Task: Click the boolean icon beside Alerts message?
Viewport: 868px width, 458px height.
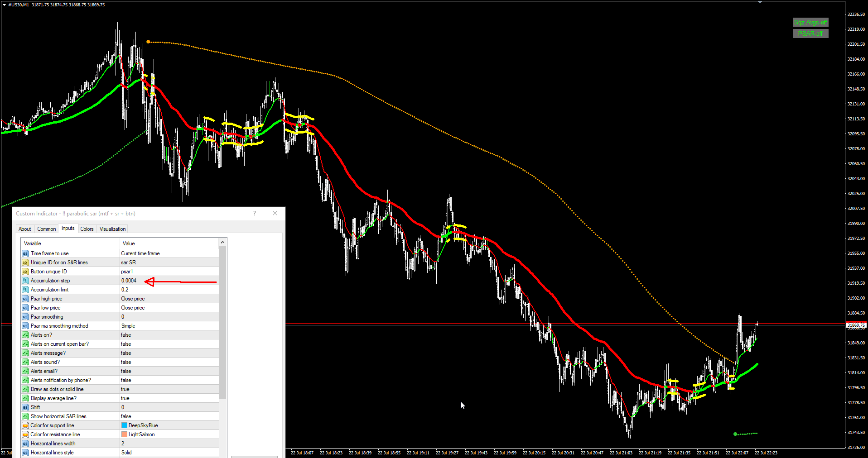Action: pos(25,353)
